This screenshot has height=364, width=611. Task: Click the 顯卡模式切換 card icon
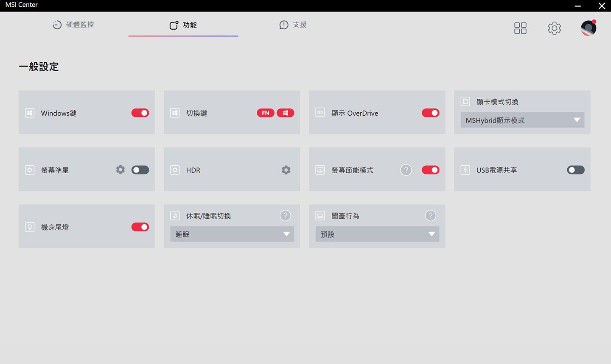[465, 102]
